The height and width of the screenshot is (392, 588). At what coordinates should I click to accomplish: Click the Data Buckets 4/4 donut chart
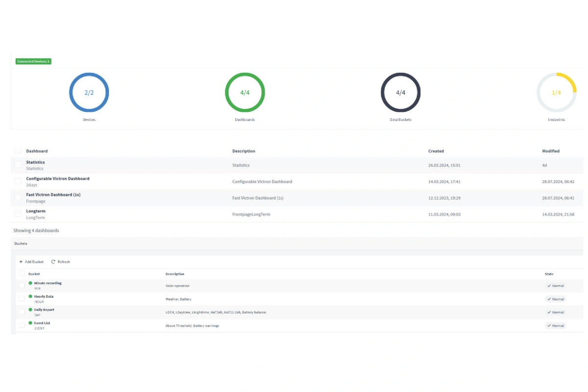(400, 92)
